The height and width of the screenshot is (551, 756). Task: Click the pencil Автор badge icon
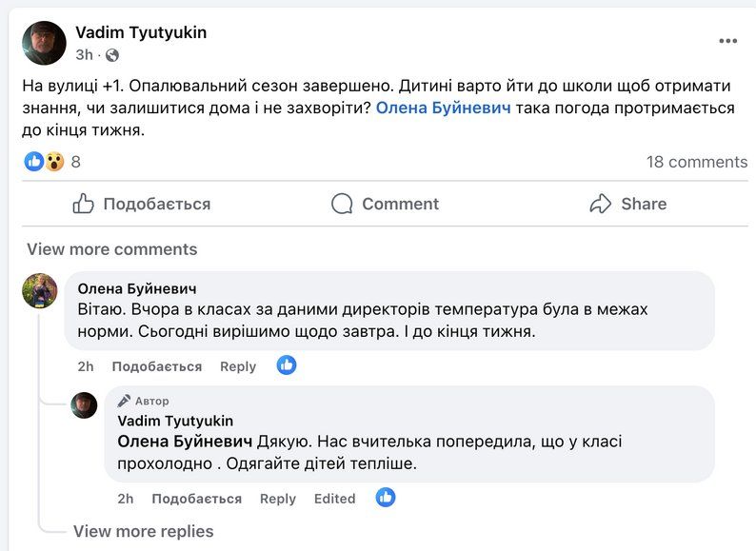pyautogui.click(x=124, y=402)
